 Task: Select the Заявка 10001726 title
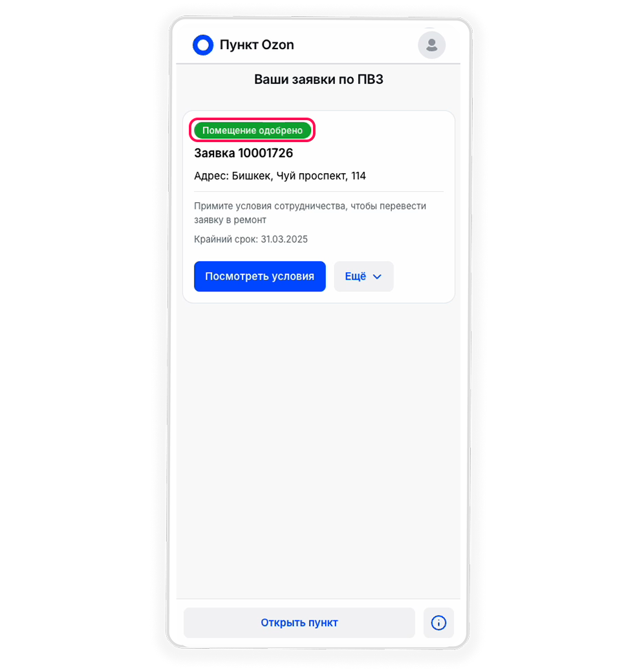coord(244,153)
